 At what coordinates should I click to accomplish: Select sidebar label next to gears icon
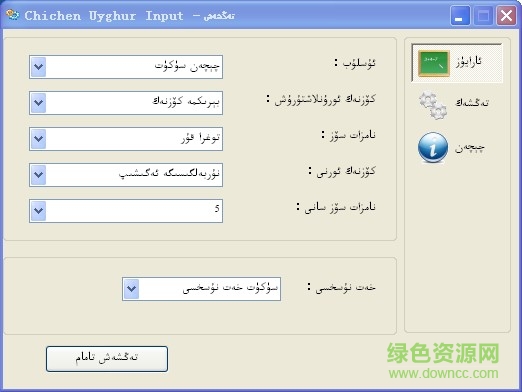[x=472, y=103]
